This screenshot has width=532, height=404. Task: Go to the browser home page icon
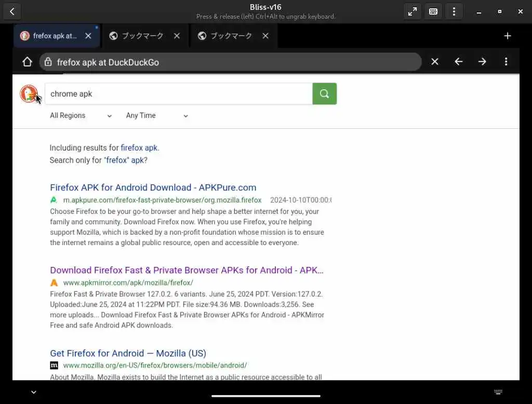click(x=27, y=62)
